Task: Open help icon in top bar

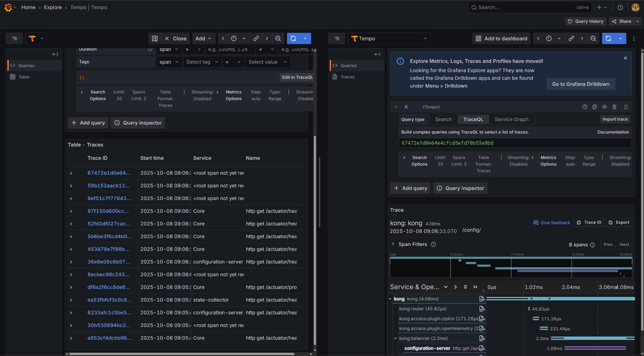Action: point(620,7)
